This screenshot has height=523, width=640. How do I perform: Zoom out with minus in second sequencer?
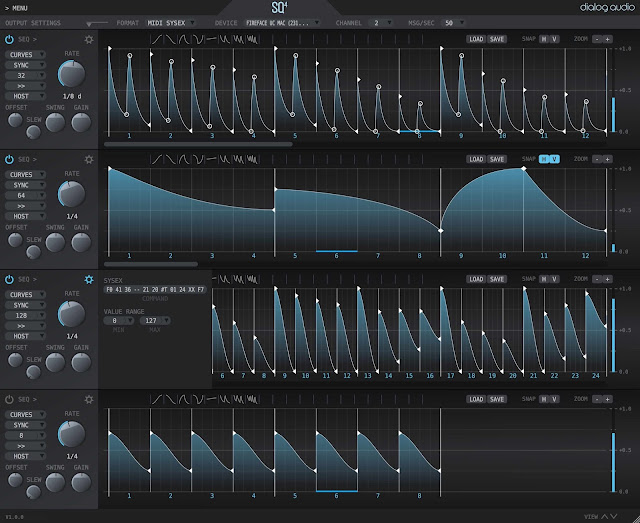(597, 159)
